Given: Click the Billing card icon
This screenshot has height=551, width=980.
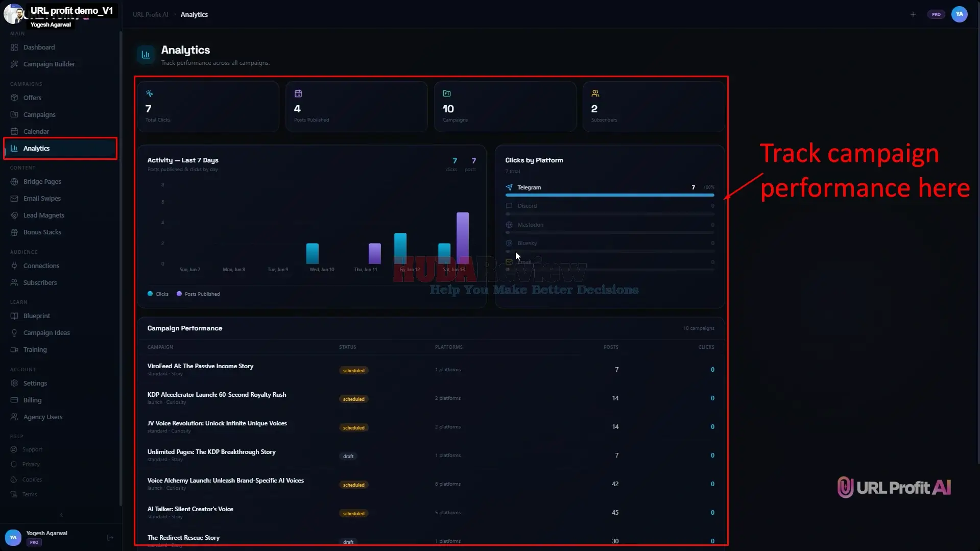Looking at the screenshot, I should click(x=14, y=400).
